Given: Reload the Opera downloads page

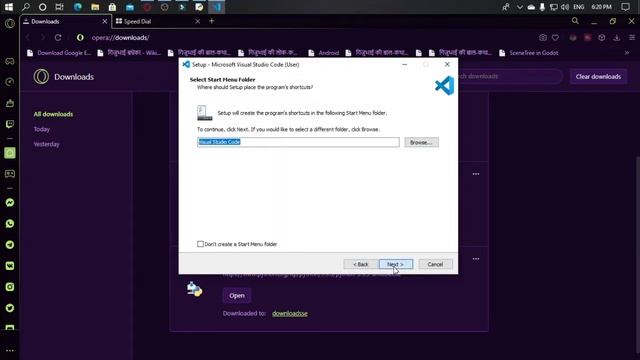Looking at the screenshot, I should 58,38.
